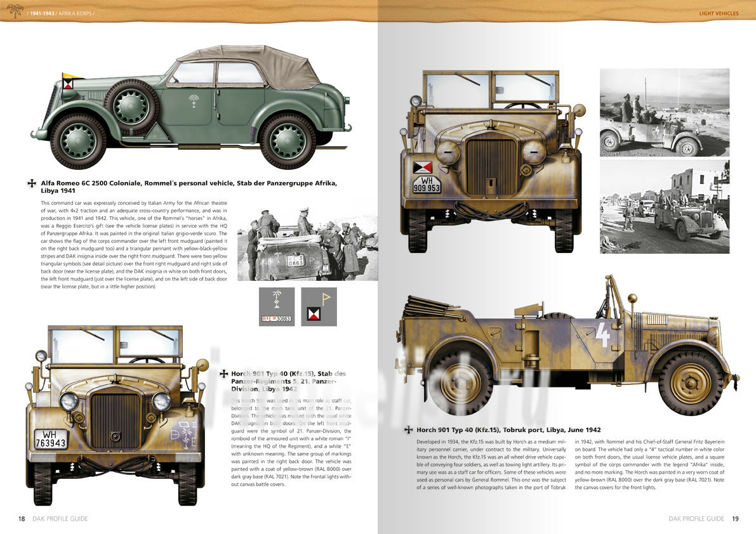Click the AFRIKA KORPS breadcrumb in header
The height and width of the screenshot is (534, 756).
tap(75, 13)
